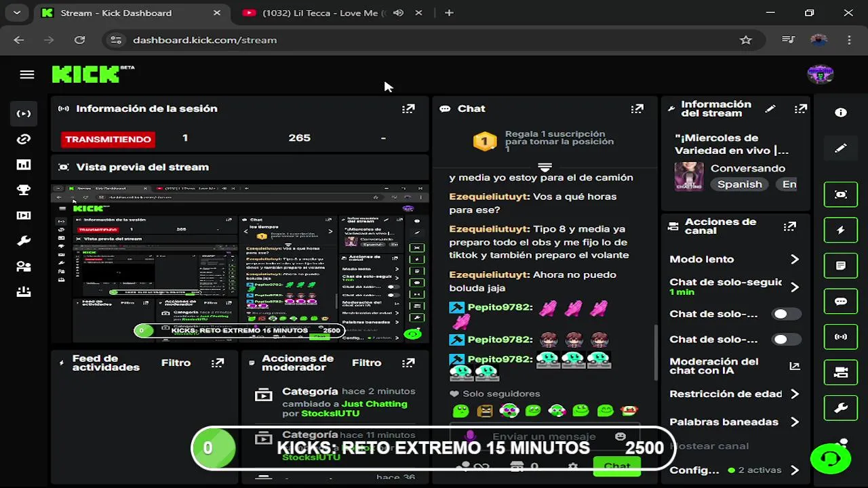Pop out the Feed de actividades panel

pos(218,363)
